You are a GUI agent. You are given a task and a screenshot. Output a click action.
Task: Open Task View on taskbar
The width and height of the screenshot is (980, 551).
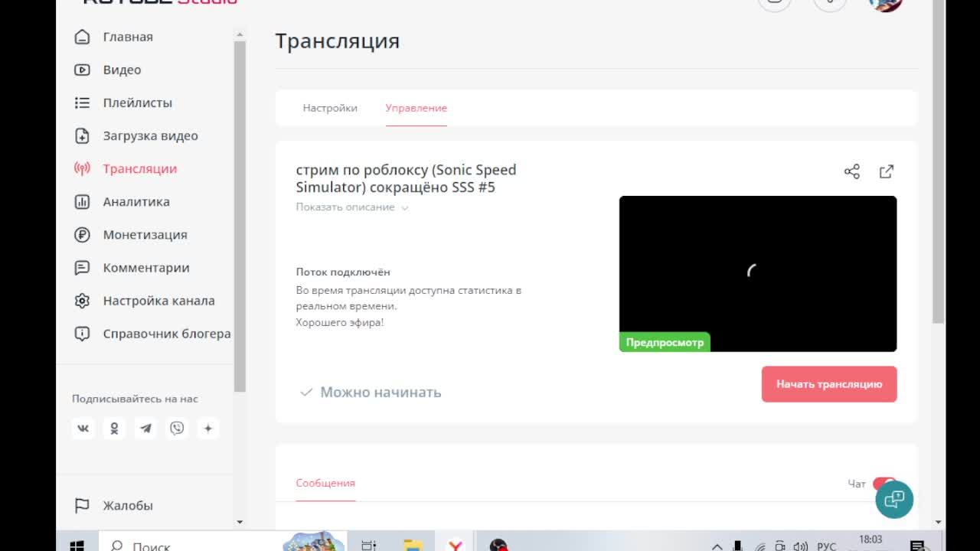coord(369,546)
